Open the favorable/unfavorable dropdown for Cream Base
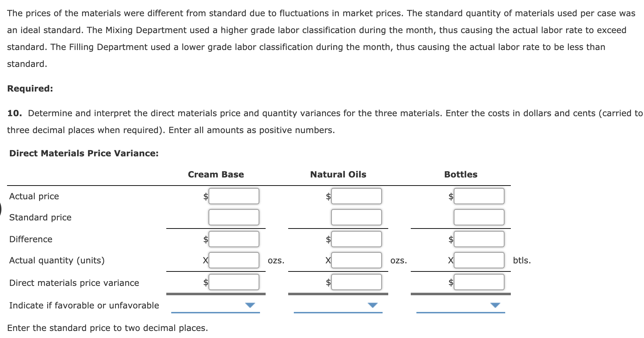 (250, 305)
